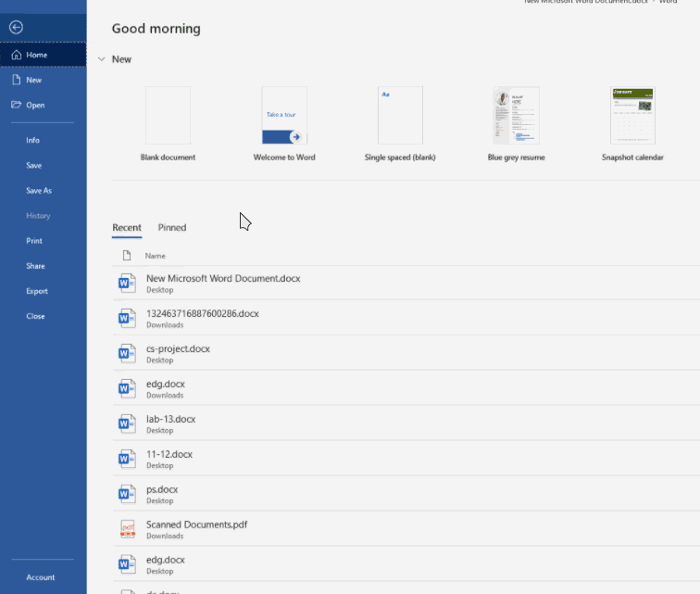Open 11-12.docx file name
The width and height of the screenshot is (700, 594).
(169, 454)
